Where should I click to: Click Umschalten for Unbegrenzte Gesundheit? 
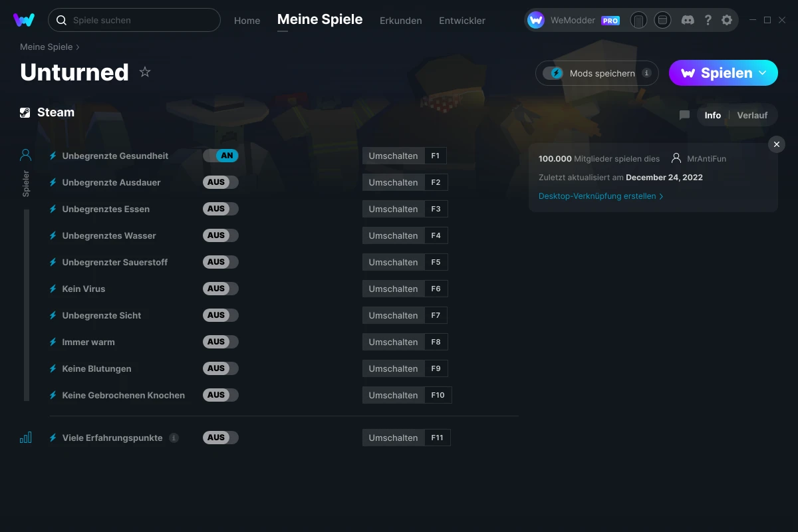[394, 156]
